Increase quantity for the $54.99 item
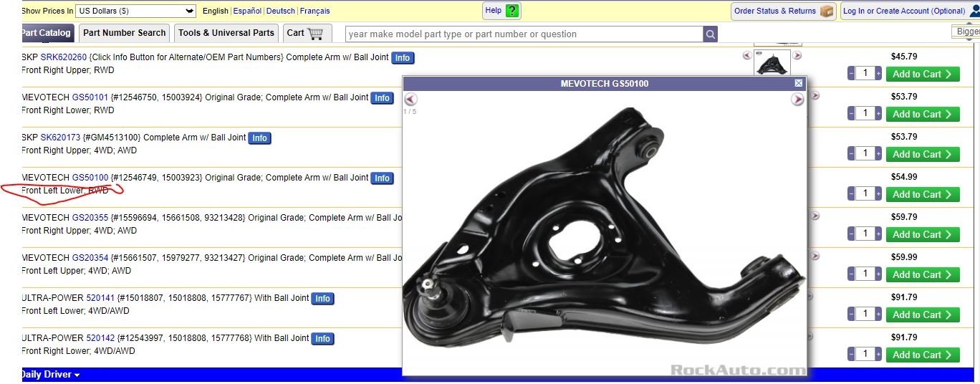The height and width of the screenshot is (384, 980). pos(878,193)
